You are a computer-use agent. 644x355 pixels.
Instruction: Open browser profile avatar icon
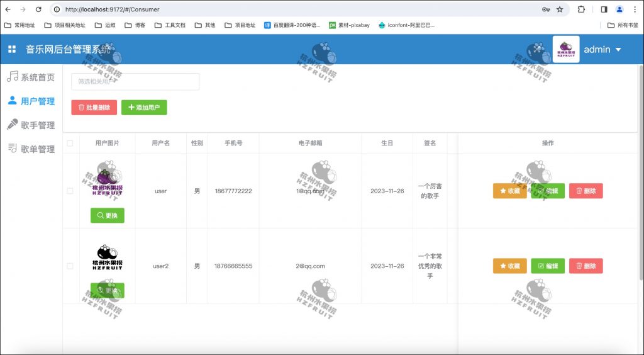[x=619, y=9]
